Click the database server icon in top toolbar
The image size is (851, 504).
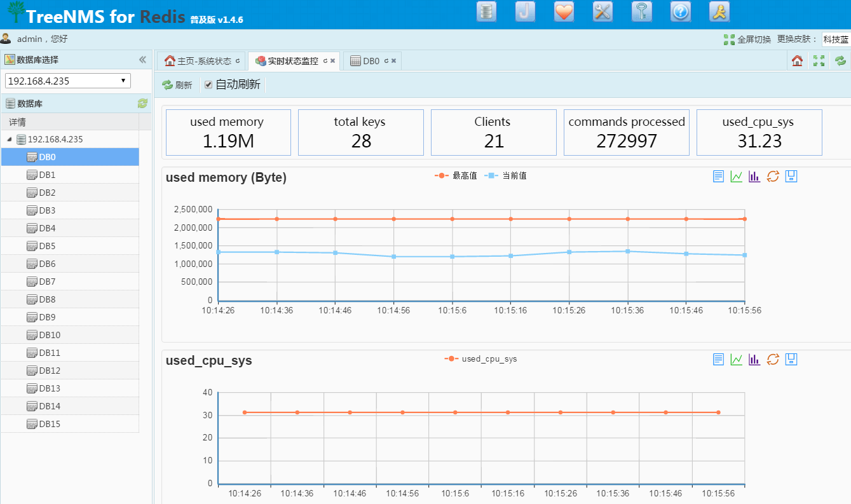click(x=486, y=12)
